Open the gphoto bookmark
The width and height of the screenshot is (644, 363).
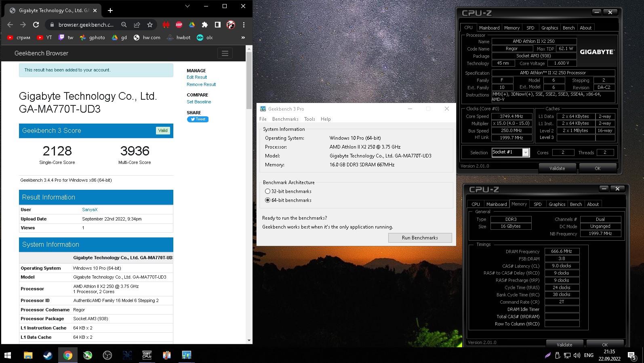93,38
